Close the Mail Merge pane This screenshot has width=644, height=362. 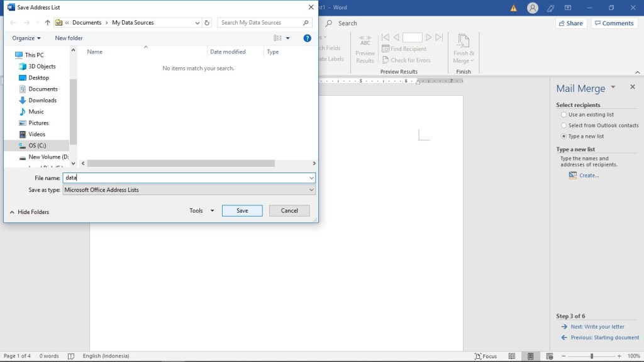click(x=632, y=88)
